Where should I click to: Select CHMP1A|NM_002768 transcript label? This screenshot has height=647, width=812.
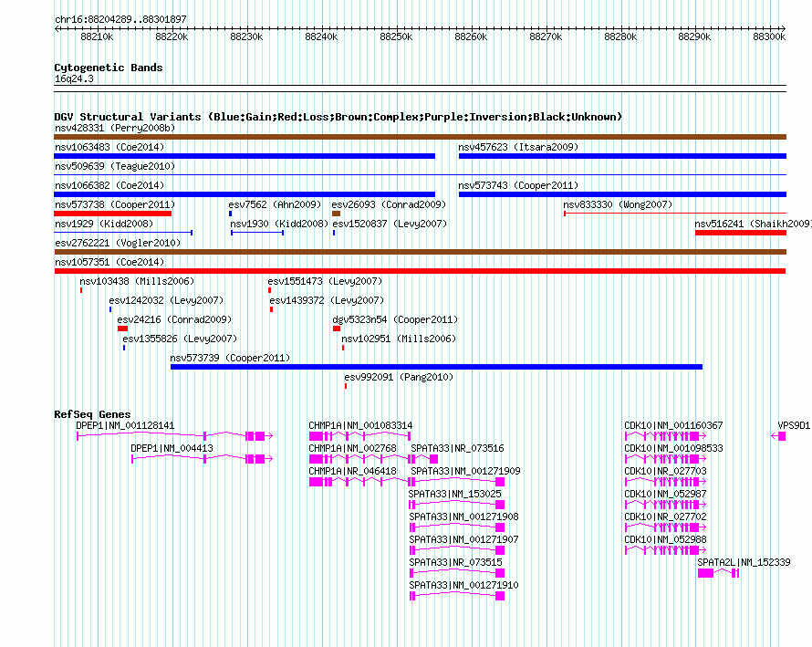353,448
